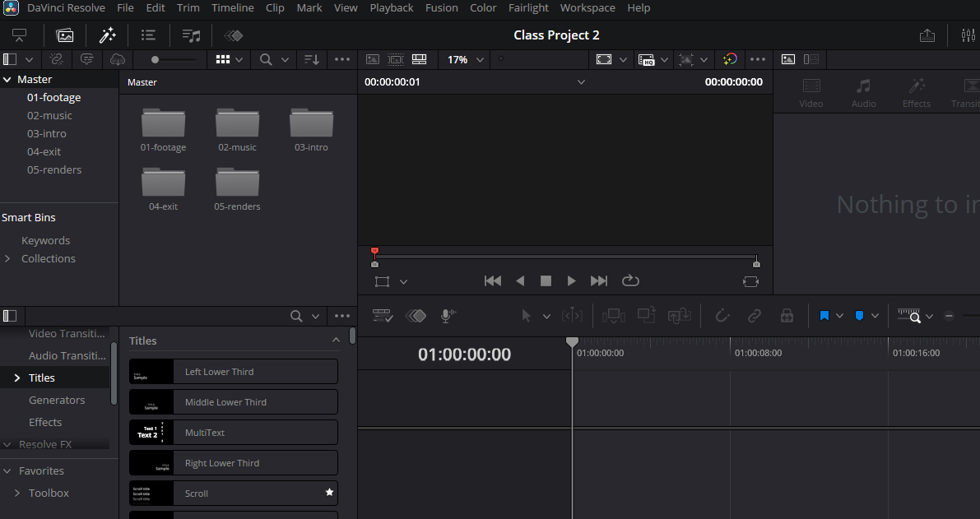Expand the Toolbox tree item
Viewport: 980px width, 519px height.
click(17, 493)
